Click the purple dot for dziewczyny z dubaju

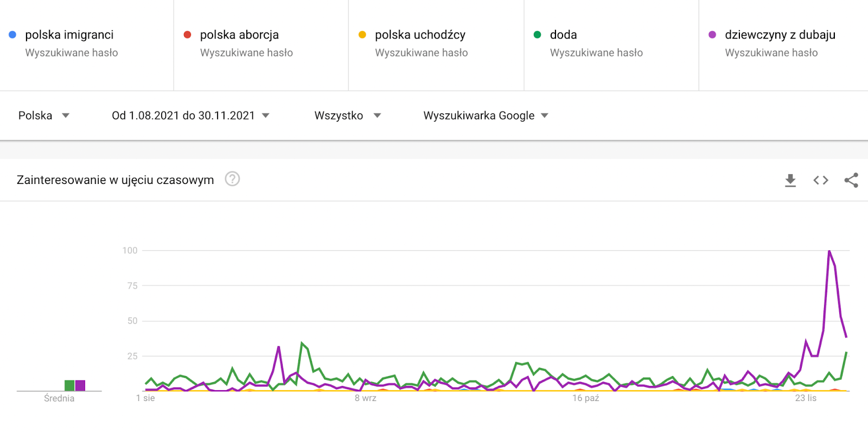coord(712,35)
